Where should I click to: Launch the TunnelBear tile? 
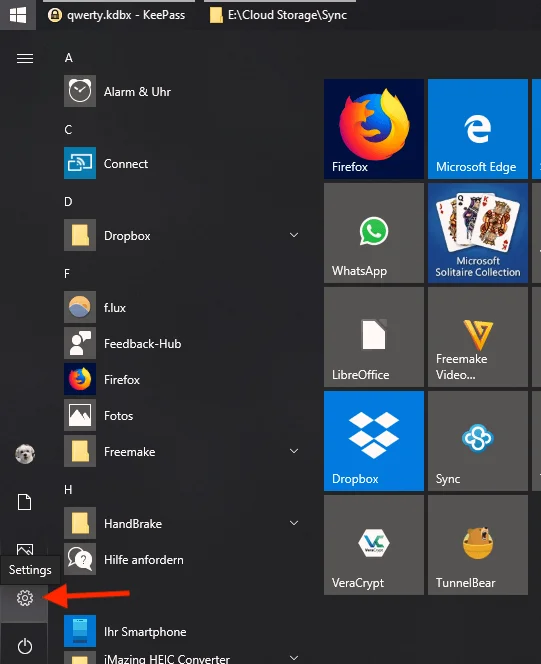[478, 545]
